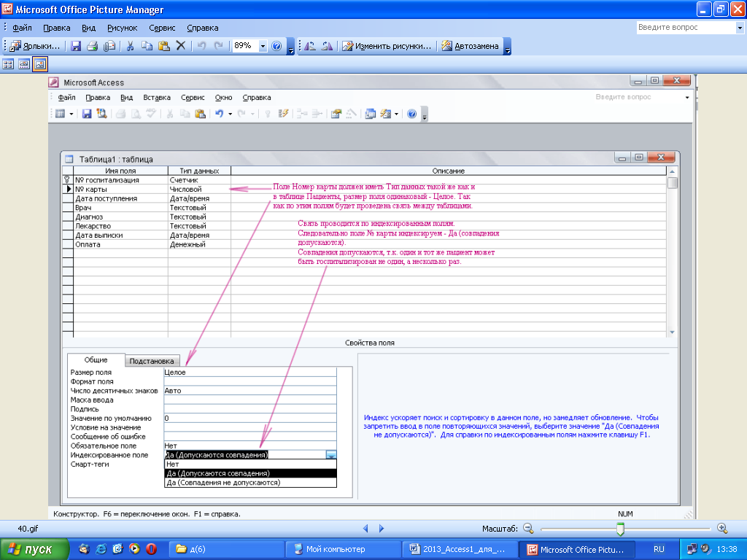747x560 pixels.
Task: Click the Copy icon in Picture Manager toolbar
Action: 147,46
